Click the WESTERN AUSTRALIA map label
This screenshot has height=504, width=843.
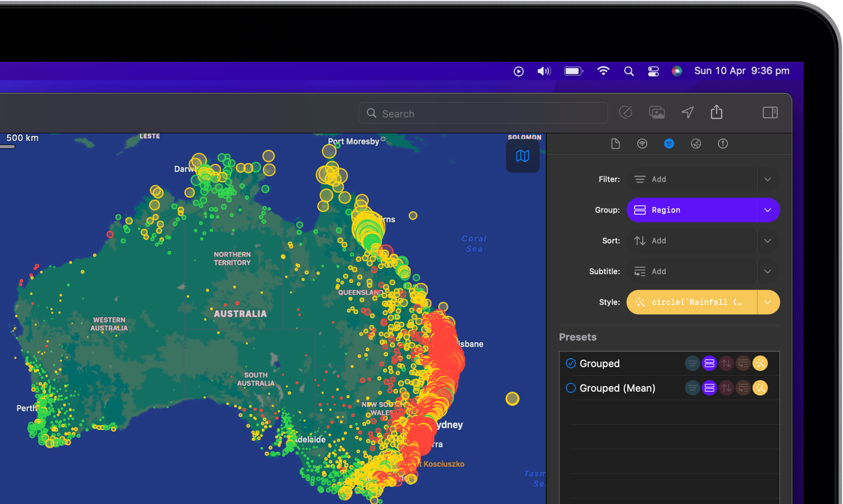109,324
